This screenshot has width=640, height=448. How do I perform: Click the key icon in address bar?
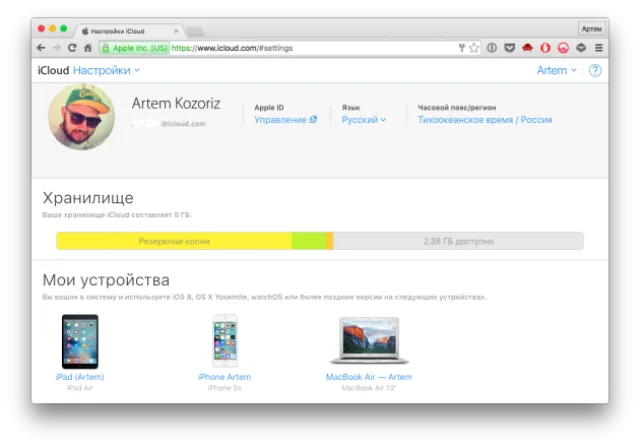click(462, 48)
